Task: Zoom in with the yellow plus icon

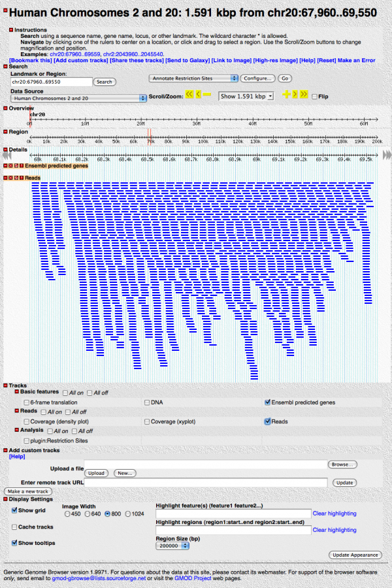Action: 287,95
